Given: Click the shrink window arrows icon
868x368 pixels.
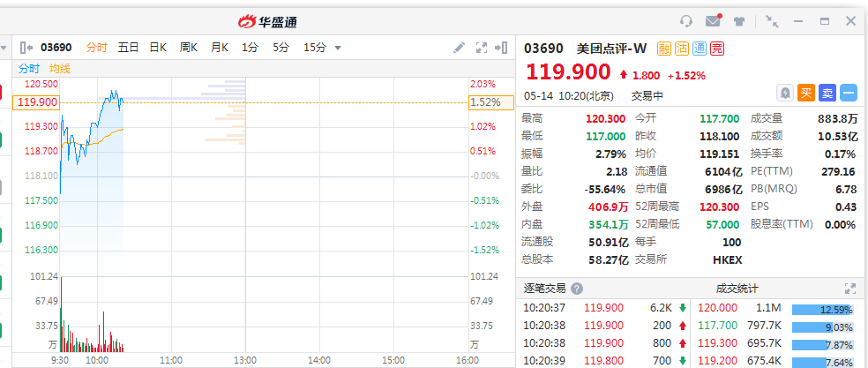Looking at the screenshot, I should coord(772,21).
